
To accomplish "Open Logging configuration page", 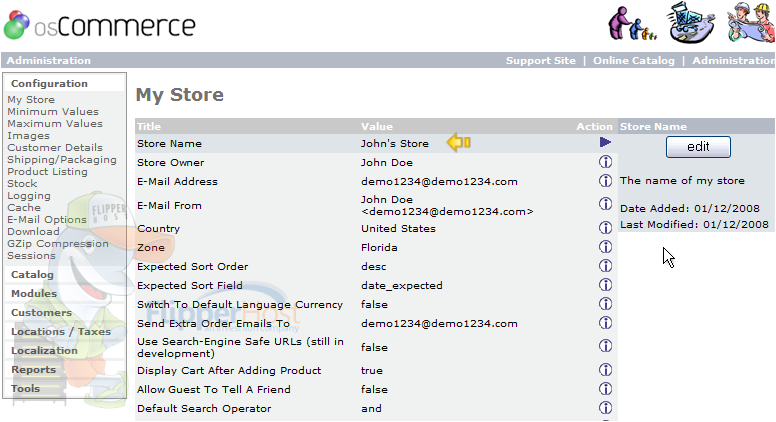I will click(x=29, y=195).
